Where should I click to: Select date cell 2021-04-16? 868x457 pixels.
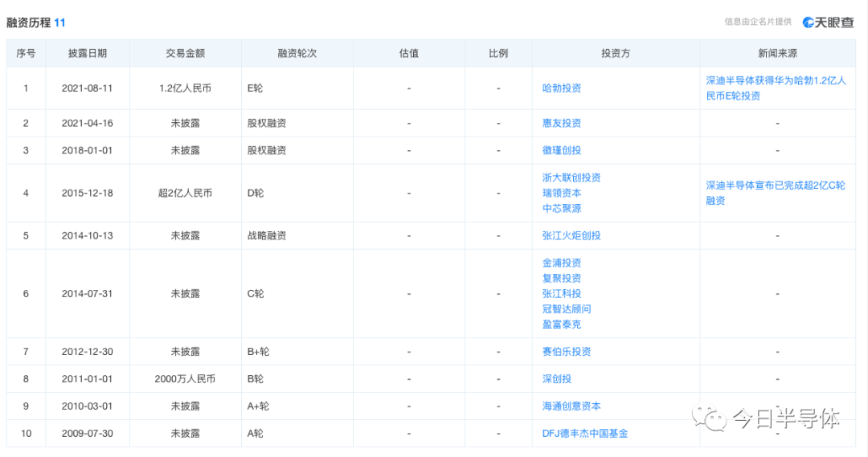coord(87,123)
